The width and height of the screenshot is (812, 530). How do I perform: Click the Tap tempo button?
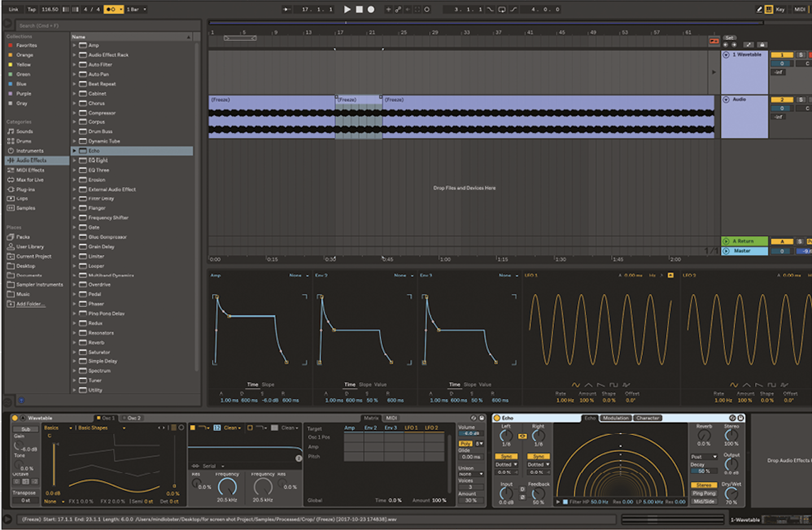click(x=32, y=9)
